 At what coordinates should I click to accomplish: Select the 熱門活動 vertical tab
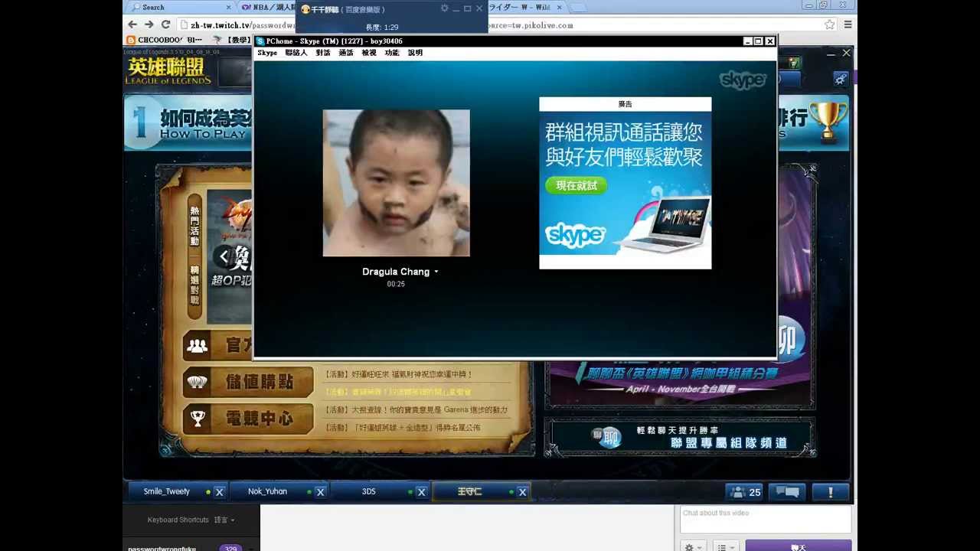point(194,226)
